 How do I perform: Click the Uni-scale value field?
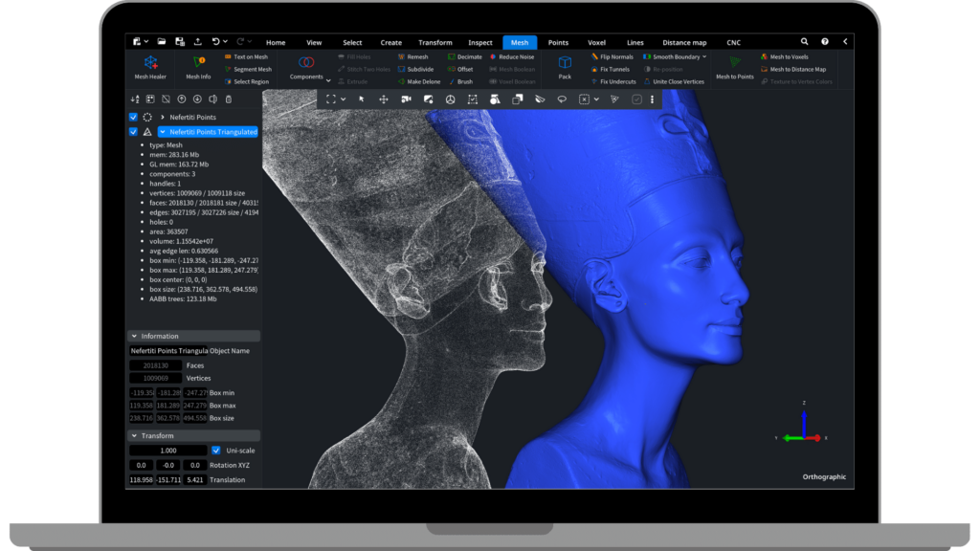168,451
